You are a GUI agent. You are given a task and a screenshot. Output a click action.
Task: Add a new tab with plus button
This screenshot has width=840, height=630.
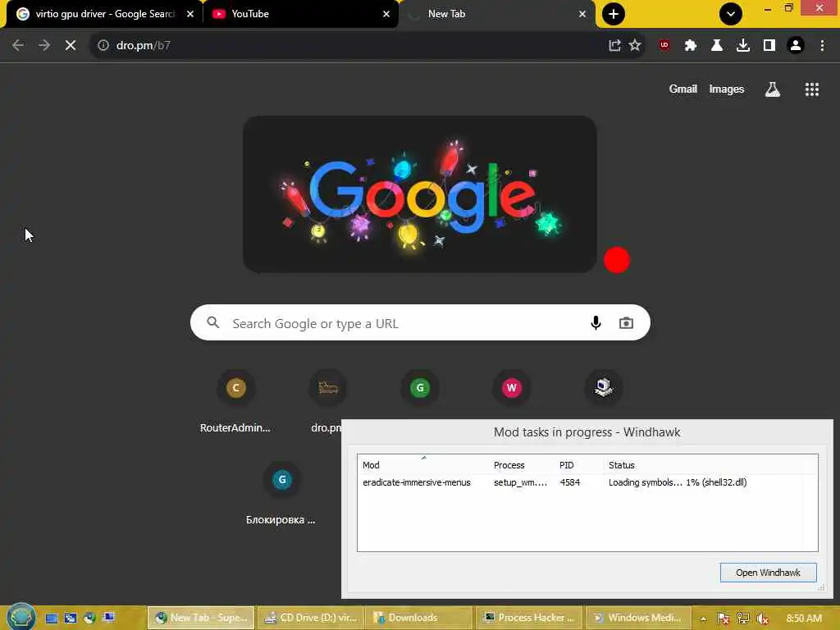coord(614,14)
